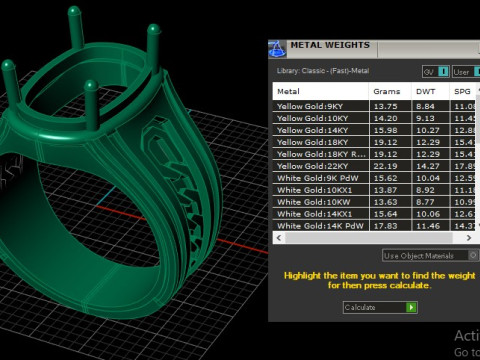Click the 15.62 grams value

click(385, 178)
